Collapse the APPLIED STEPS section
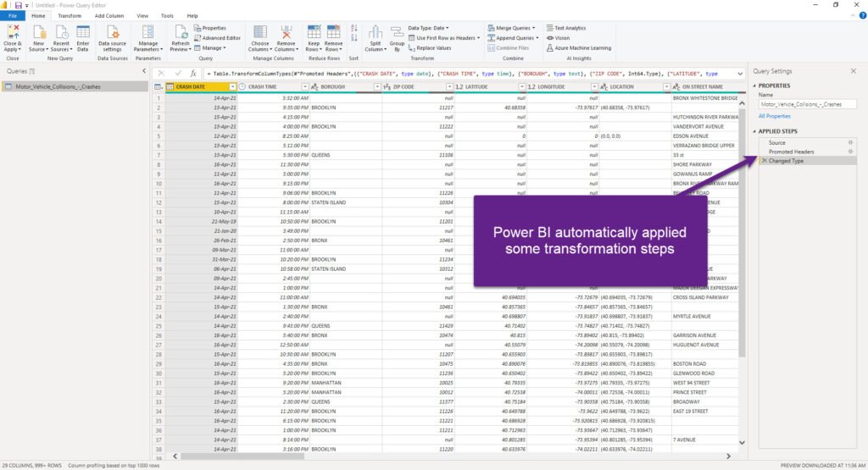This screenshot has width=868, height=470. [754, 131]
